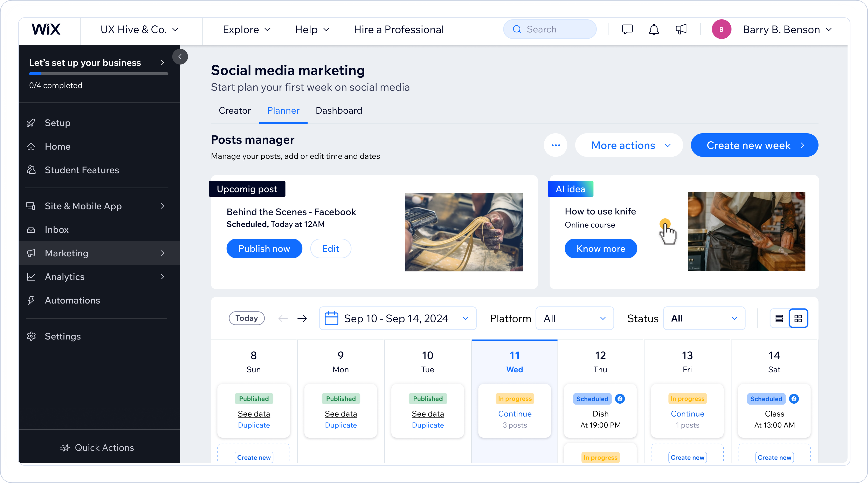Switch to grid view layout

click(x=798, y=318)
